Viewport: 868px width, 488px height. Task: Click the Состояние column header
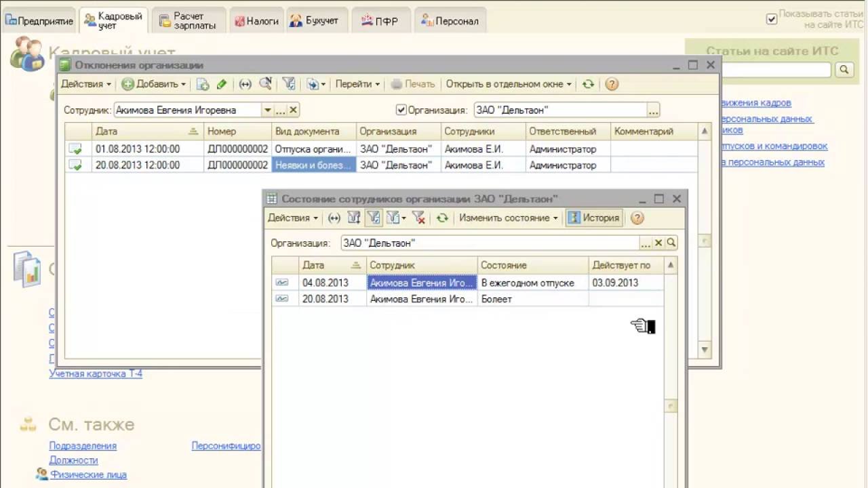[533, 266]
